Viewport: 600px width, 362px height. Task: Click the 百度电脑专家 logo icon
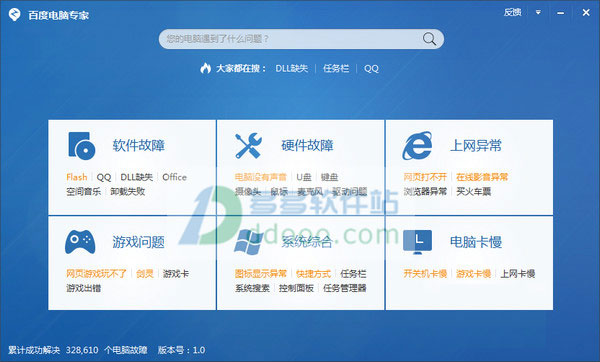coord(15,15)
